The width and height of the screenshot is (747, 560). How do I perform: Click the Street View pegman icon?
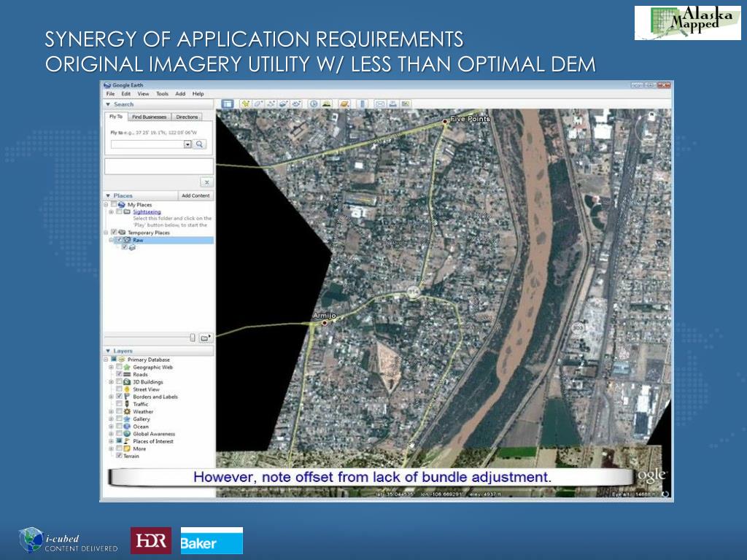pyautogui.click(x=127, y=389)
